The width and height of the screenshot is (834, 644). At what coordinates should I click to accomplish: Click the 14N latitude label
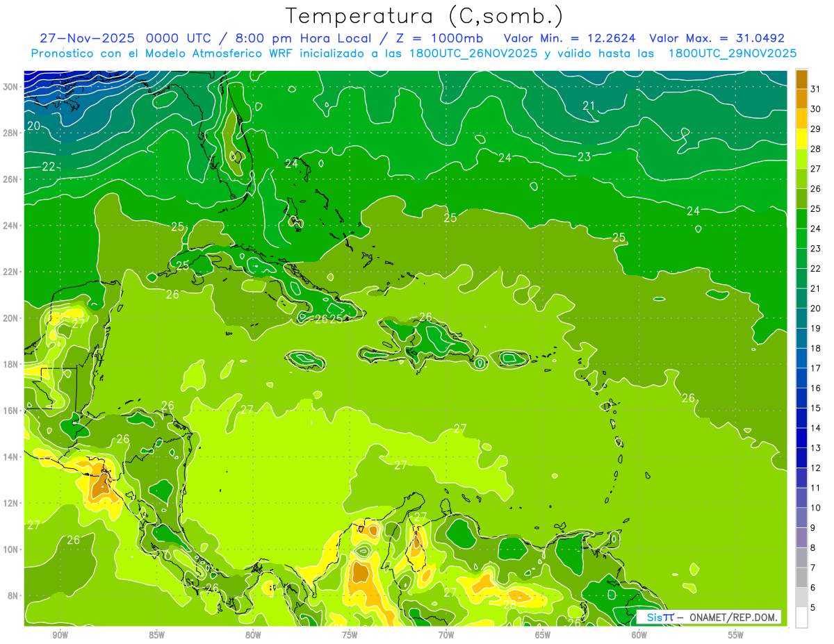tap(10, 456)
